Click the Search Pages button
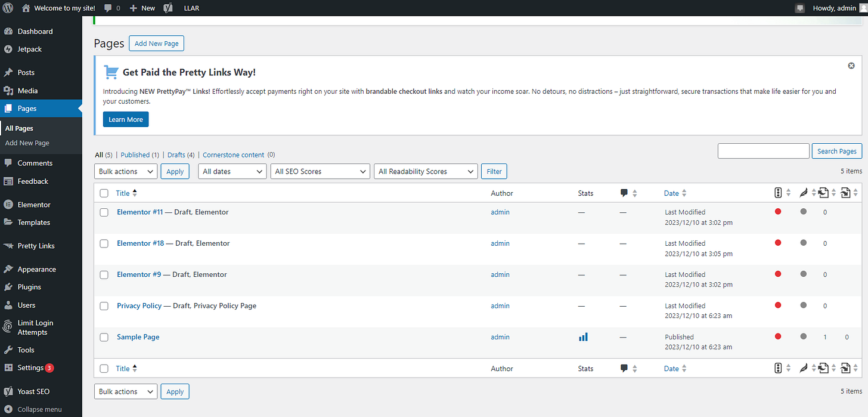 coord(837,151)
